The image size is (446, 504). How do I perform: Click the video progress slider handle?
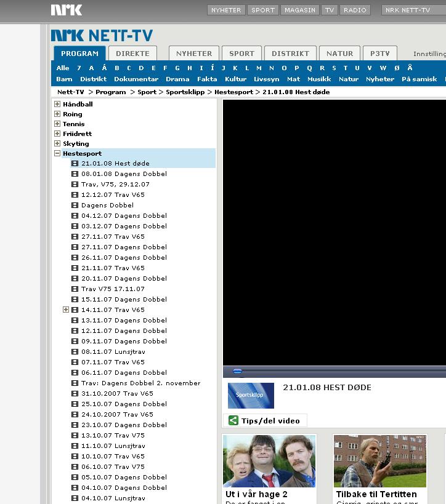238,371
